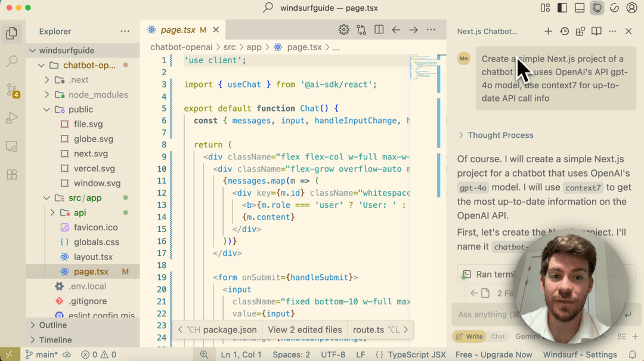Click the View 2 edited files button
The height and width of the screenshot is (361, 644).
(305, 329)
